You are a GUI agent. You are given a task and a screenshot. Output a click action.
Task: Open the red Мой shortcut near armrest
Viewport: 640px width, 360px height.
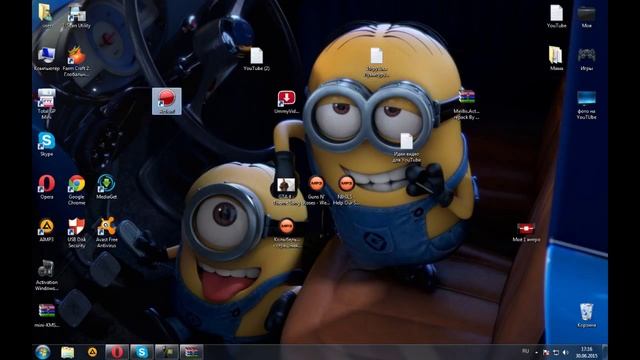[x=526, y=232]
